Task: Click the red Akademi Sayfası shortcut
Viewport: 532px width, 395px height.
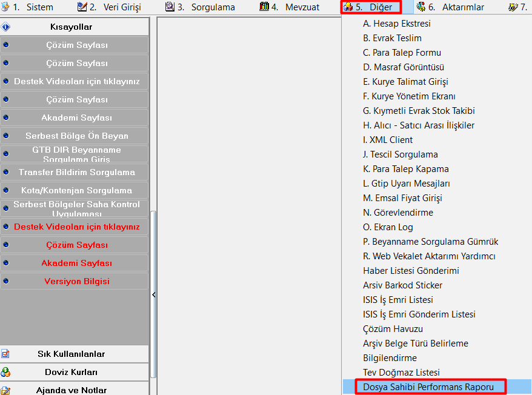Action: click(x=77, y=263)
